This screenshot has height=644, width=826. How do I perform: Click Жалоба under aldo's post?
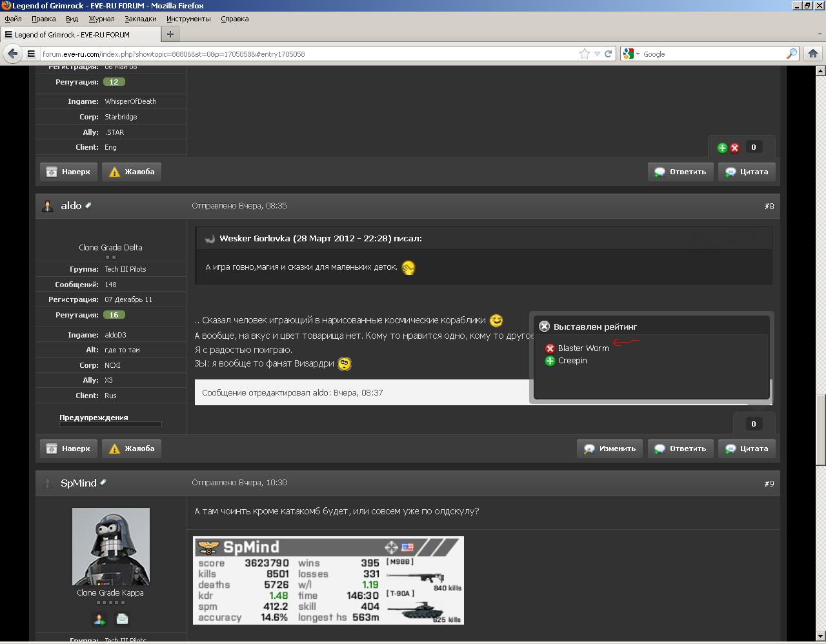[x=132, y=448]
